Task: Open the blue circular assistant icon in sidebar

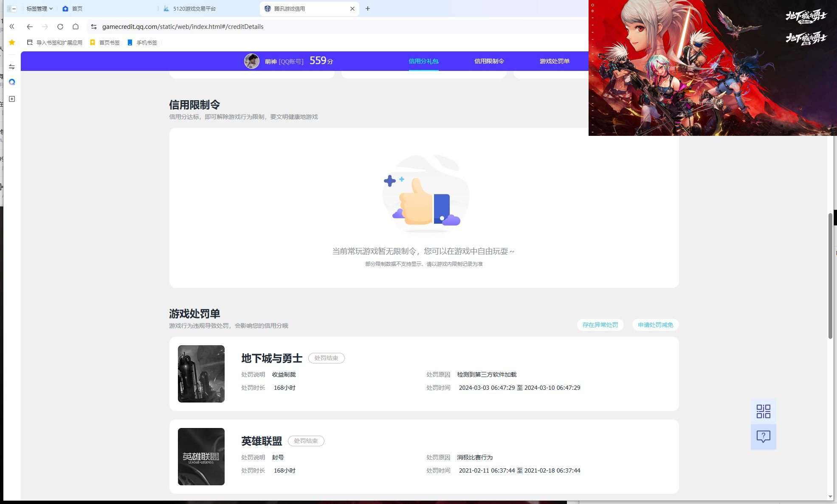Action: (x=12, y=82)
